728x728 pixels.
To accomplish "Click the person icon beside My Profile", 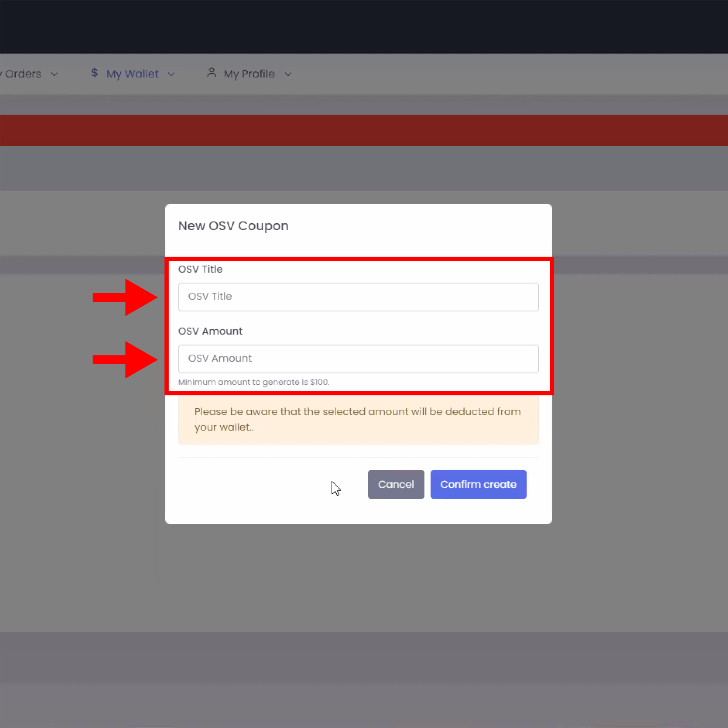I will 212,73.
